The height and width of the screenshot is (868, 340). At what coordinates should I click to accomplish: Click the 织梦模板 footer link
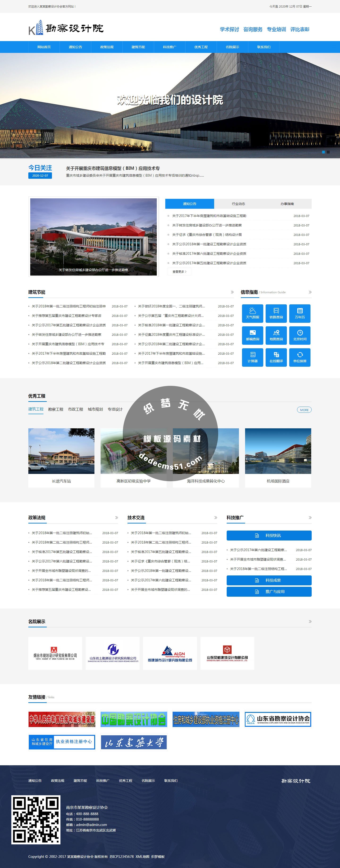pos(158,856)
